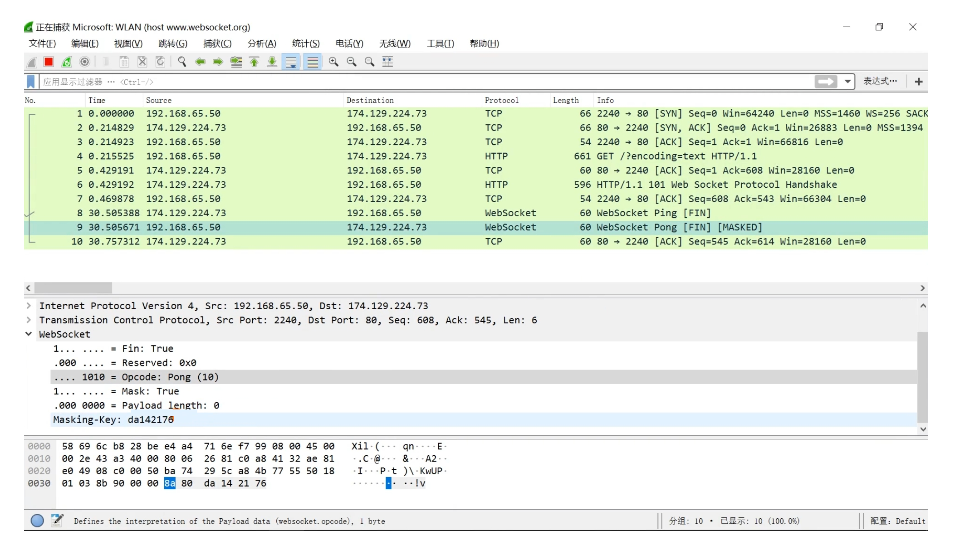Collapse the WebSocket protocol tree
The height and width of the screenshot is (560, 955).
point(29,334)
